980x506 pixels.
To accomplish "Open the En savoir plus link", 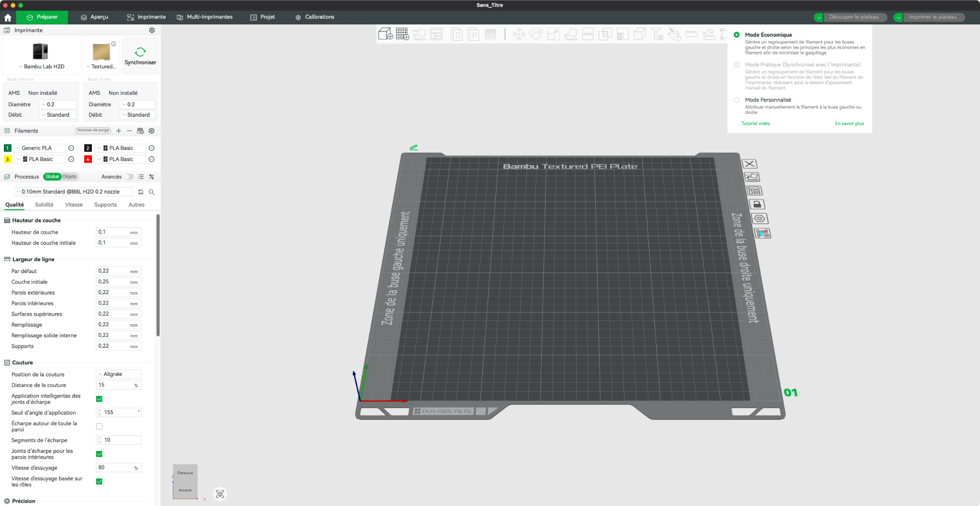I will click(x=849, y=123).
